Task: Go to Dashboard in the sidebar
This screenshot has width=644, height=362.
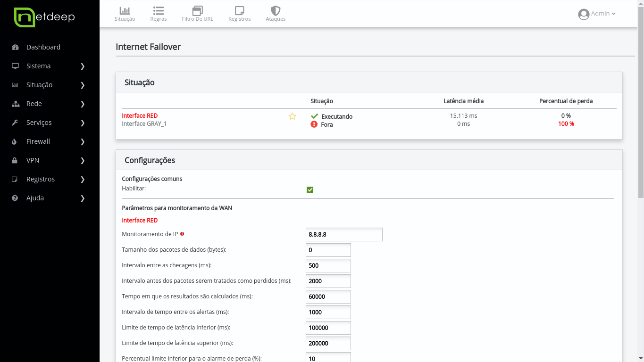Action: (43, 47)
